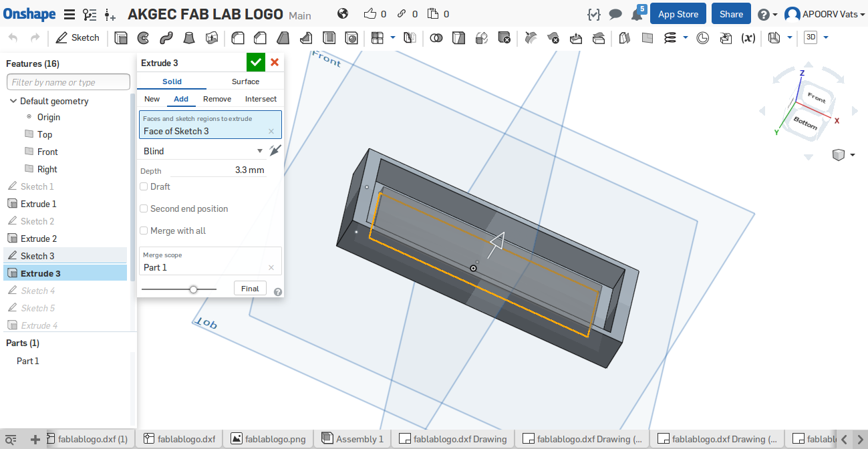
Task: Collapse the Default geometry group
Action: [13, 101]
